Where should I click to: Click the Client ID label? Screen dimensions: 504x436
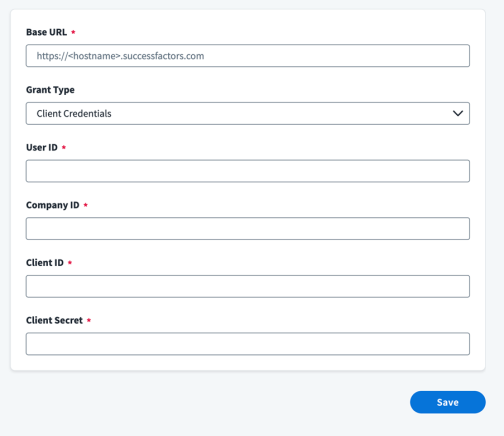click(45, 263)
